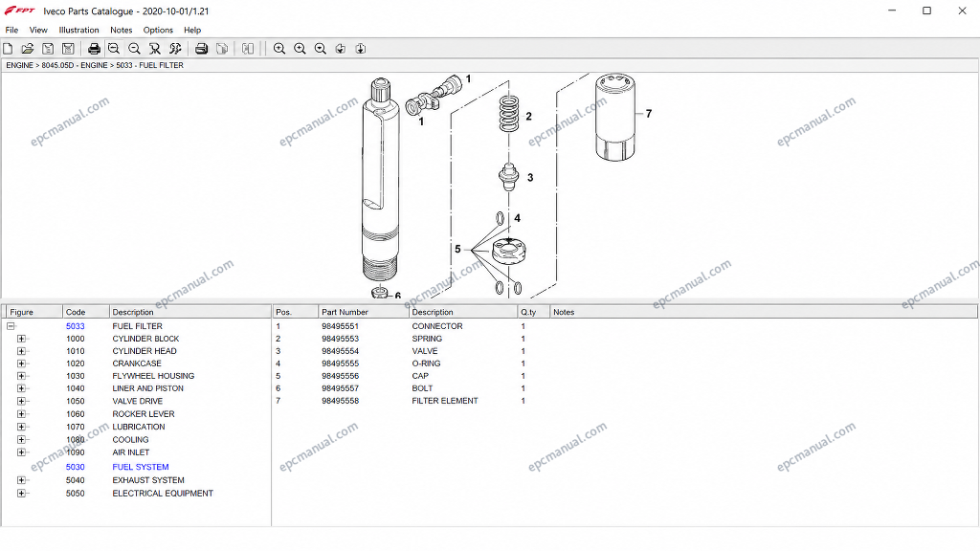This screenshot has height=551, width=980.
Task: Click the second plus magnifier zoom icon
Action: [x=300, y=49]
